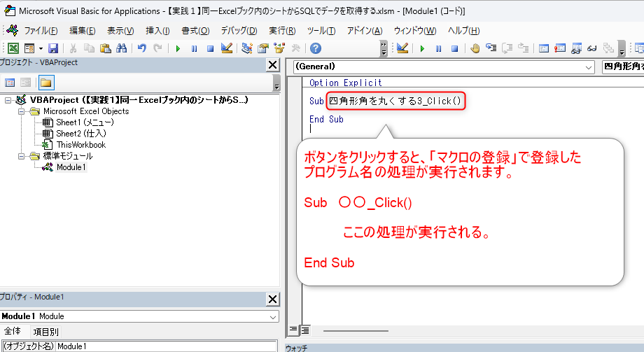Click the Paste clipboard icon

(x=105, y=48)
